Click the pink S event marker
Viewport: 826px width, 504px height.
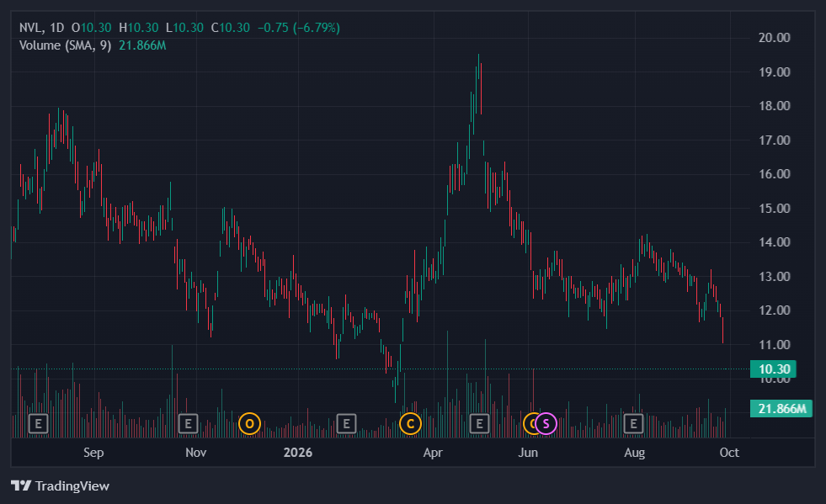[x=546, y=423]
